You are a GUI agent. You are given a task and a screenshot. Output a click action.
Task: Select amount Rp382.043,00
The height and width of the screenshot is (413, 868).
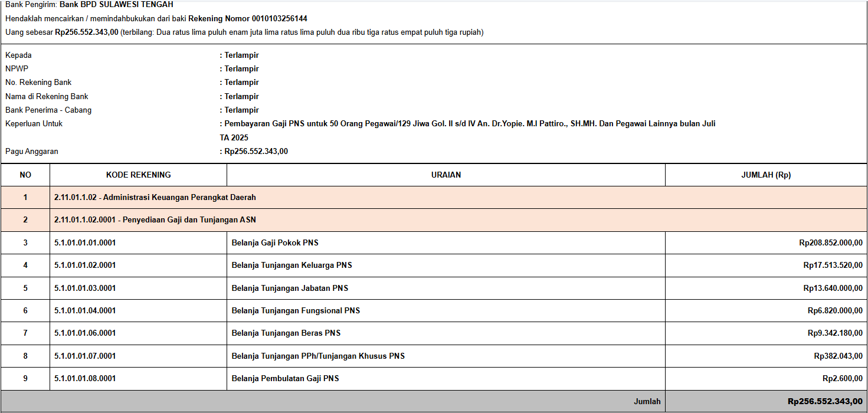[x=838, y=356]
